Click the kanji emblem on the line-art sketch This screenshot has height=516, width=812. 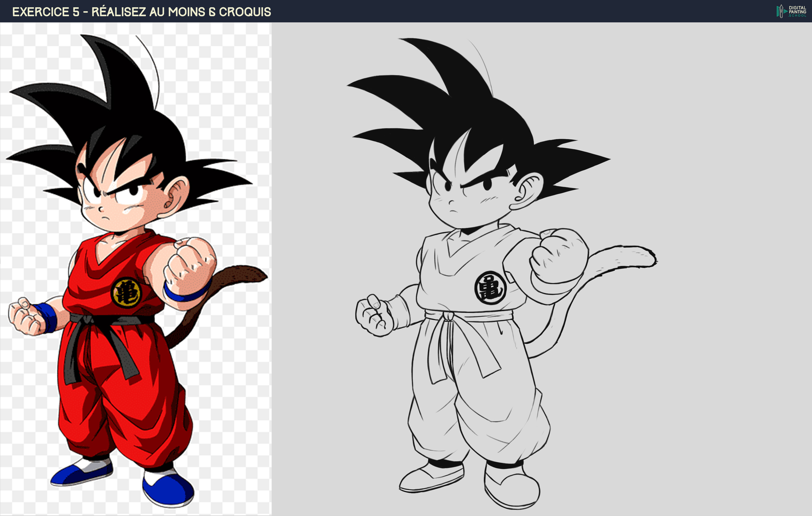(x=490, y=288)
